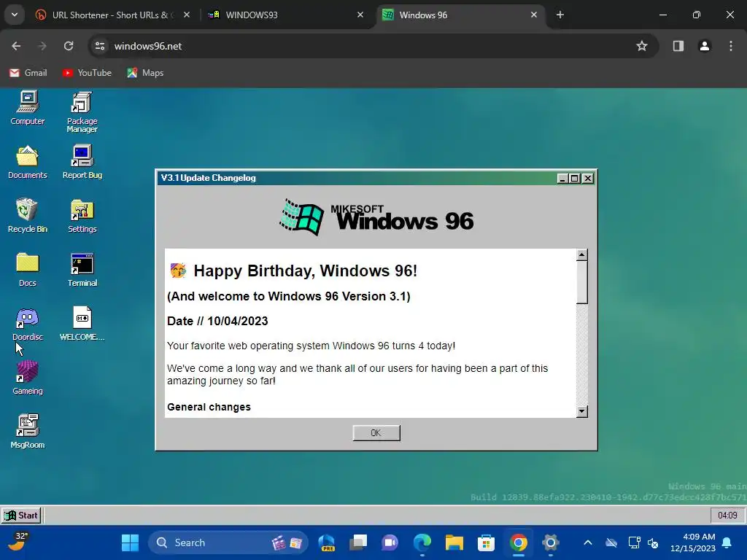Bookmark this page with the star icon
Image resolution: width=747 pixels, height=560 pixels.
642,46
